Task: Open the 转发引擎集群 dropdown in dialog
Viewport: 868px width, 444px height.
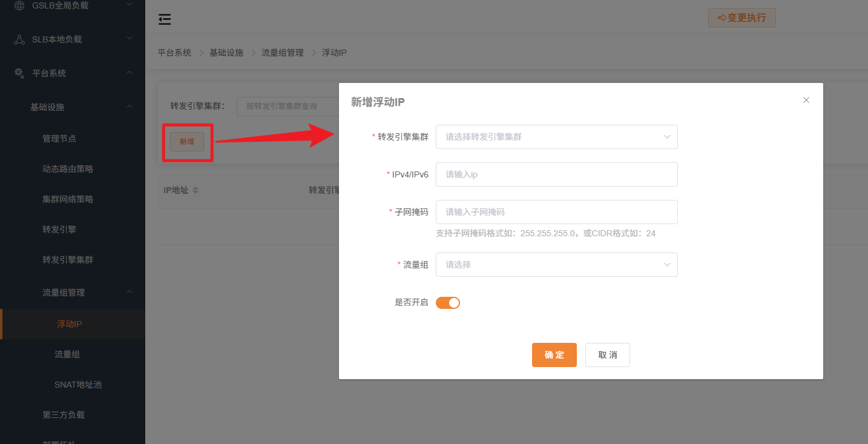Action: pyautogui.click(x=556, y=137)
